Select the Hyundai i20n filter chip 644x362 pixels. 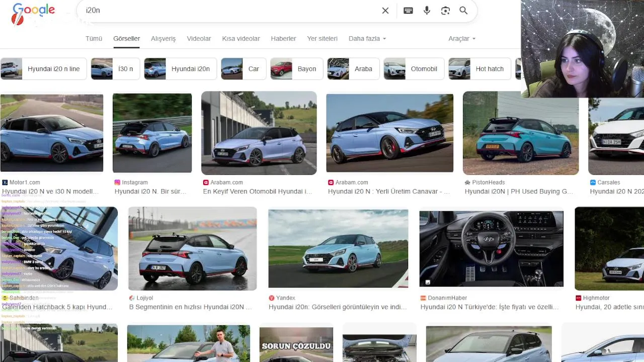180,69
